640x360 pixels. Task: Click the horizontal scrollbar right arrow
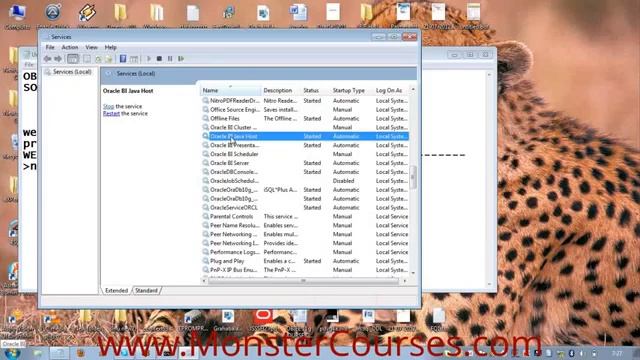pos(404,281)
